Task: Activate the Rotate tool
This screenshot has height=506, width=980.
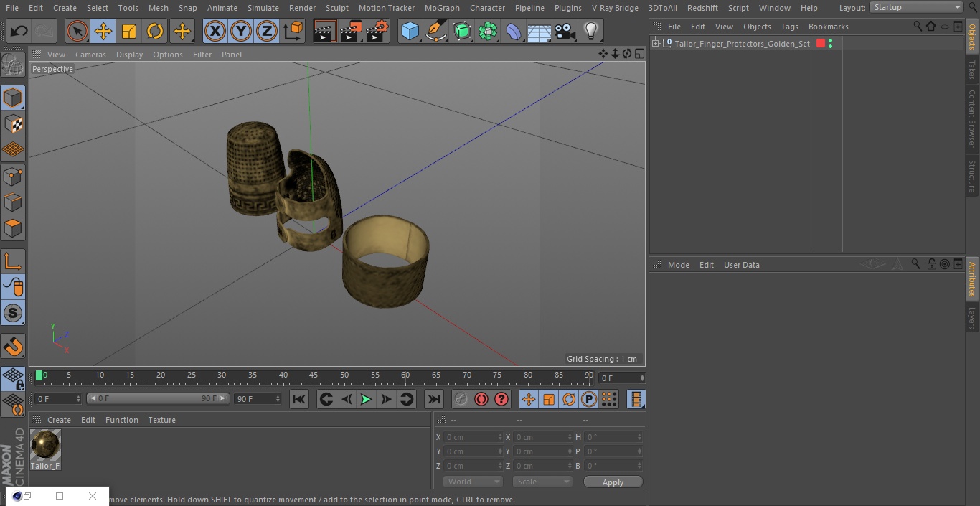Action: (155, 31)
